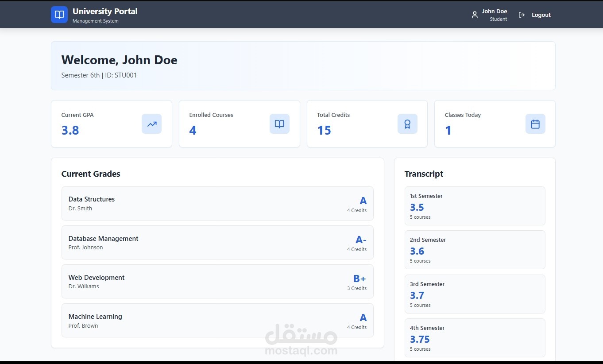This screenshot has width=603, height=364.
Task: Click the B+ grade for Web Development
Action: tap(359, 279)
